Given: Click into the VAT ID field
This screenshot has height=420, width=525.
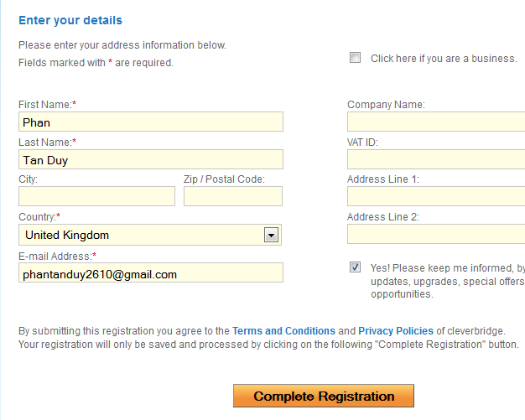Looking at the screenshot, I should [436, 160].
